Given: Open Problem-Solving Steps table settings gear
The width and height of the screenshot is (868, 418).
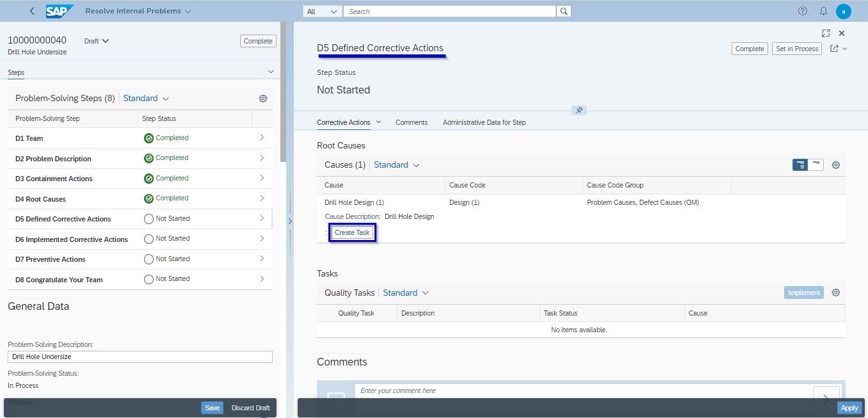Looking at the screenshot, I should coord(262,99).
